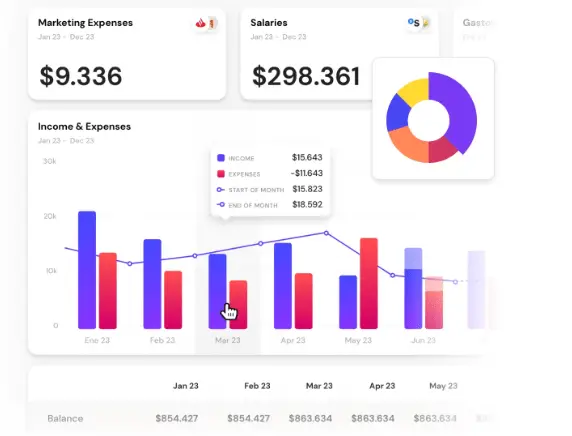This screenshot has width=572, height=436.
Task: Open the Marketing Expenses card title
Action: tap(85, 23)
